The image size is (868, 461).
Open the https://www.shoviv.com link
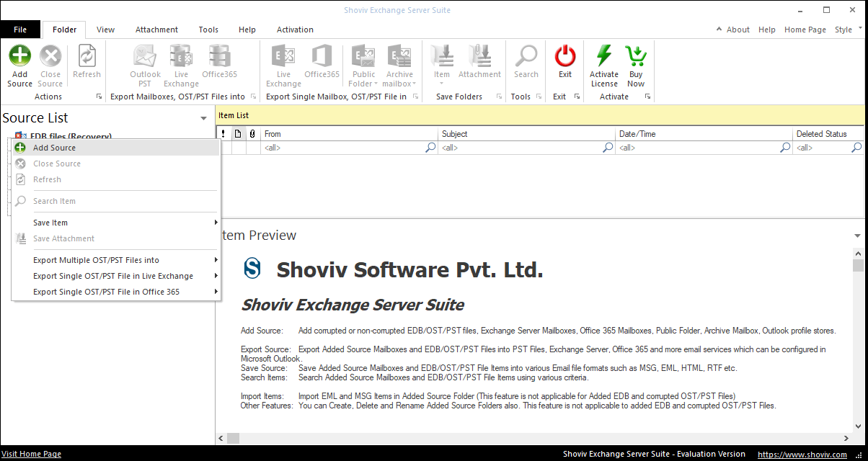pyautogui.click(x=802, y=455)
